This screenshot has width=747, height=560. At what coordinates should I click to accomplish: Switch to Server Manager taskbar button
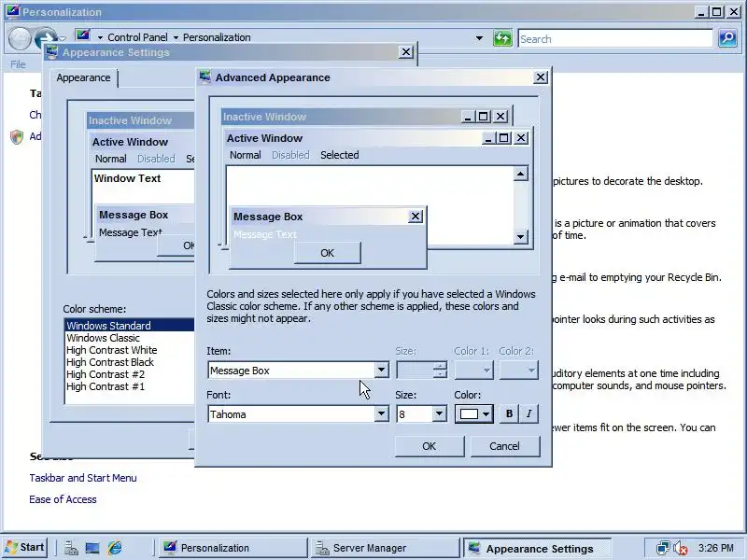[386, 548]
